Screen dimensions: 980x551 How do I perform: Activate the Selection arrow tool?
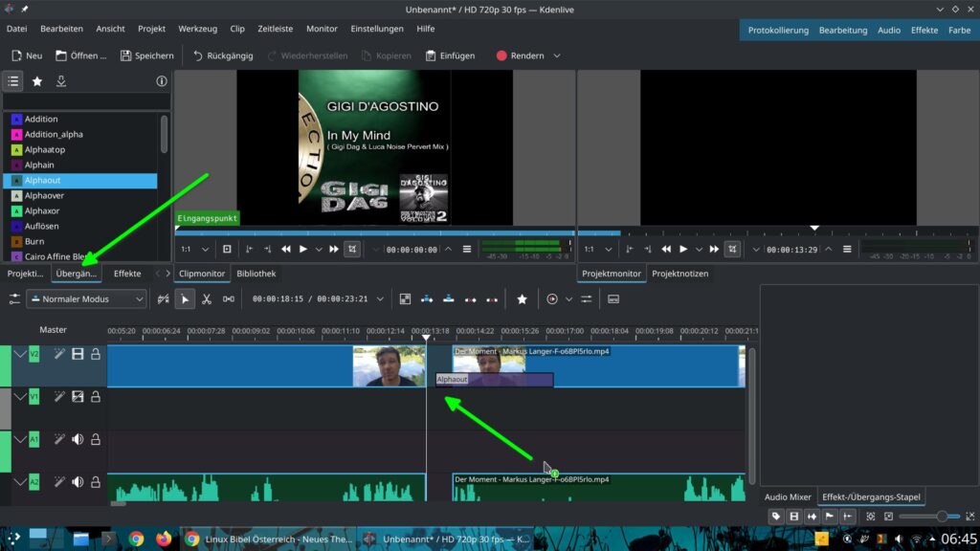click(x=185, y=299)
